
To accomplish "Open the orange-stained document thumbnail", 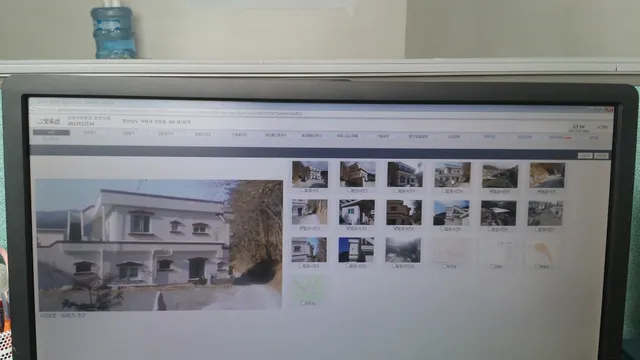I will [544, 252].
